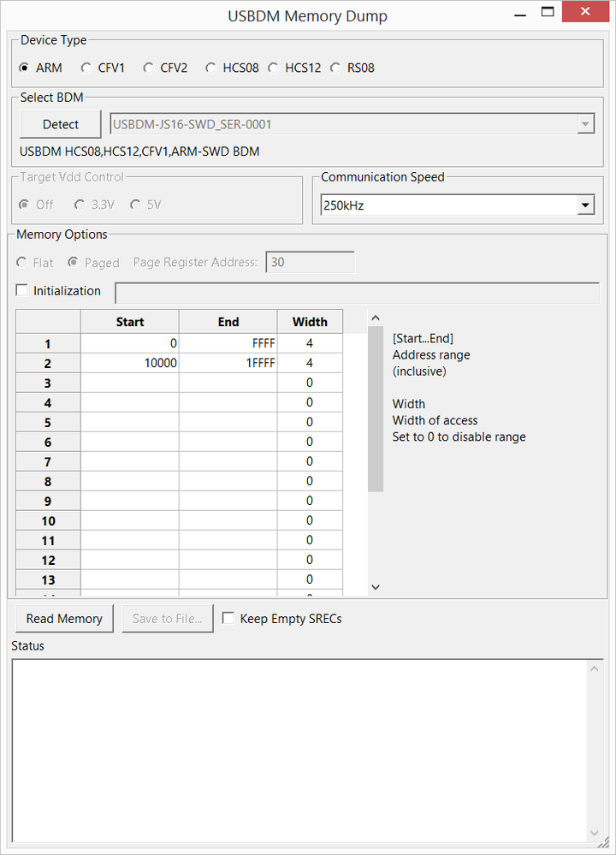This screenshot has width=616, height=855.
Task: Click the Page Register Address field
Action: (x=310, y=262)
